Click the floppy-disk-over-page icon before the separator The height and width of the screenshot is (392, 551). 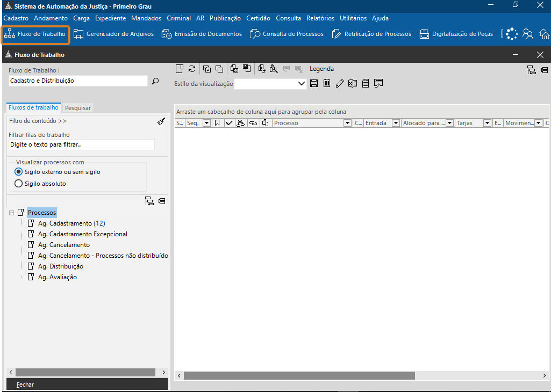[247, 69]
